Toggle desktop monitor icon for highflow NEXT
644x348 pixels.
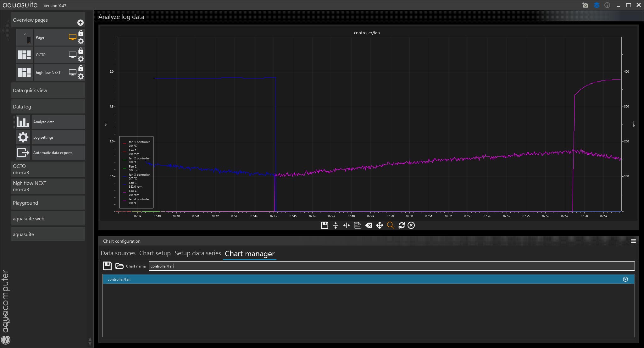pos(72,72)
